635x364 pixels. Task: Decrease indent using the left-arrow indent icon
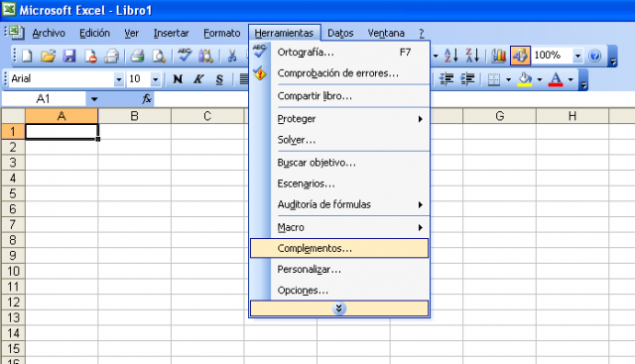446,79
